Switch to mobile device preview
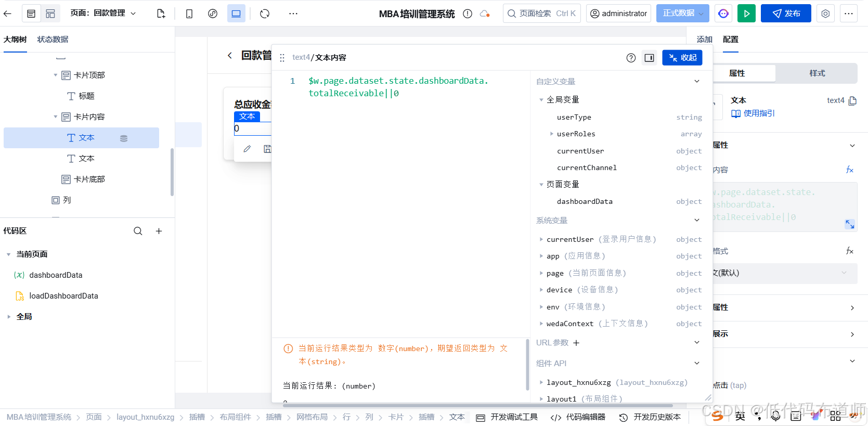The image size is (868, 426). [x=189, y=14]
